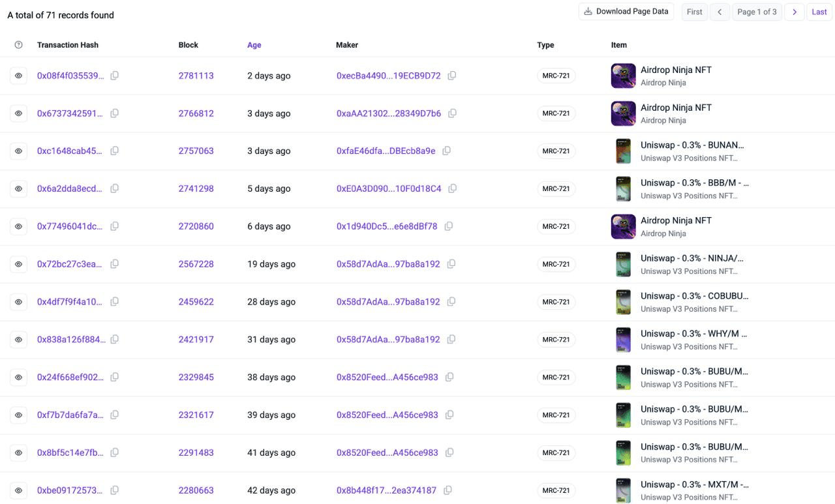Preview details of transaction 0x4df7f9f4a10
Image resolution: width=835 pixels, height=504 pixels.
[x=18, y=302]
